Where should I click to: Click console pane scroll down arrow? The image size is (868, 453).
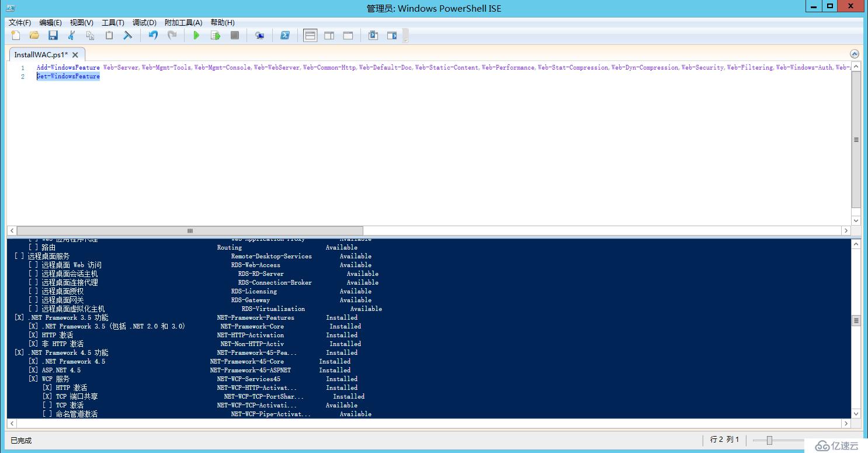(856, 413)
